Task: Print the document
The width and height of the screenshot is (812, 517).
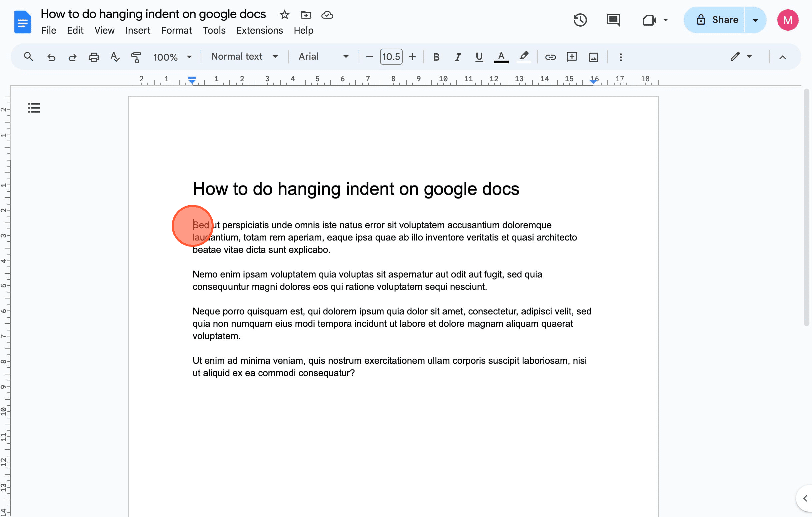Action: (x=94, y=57)
